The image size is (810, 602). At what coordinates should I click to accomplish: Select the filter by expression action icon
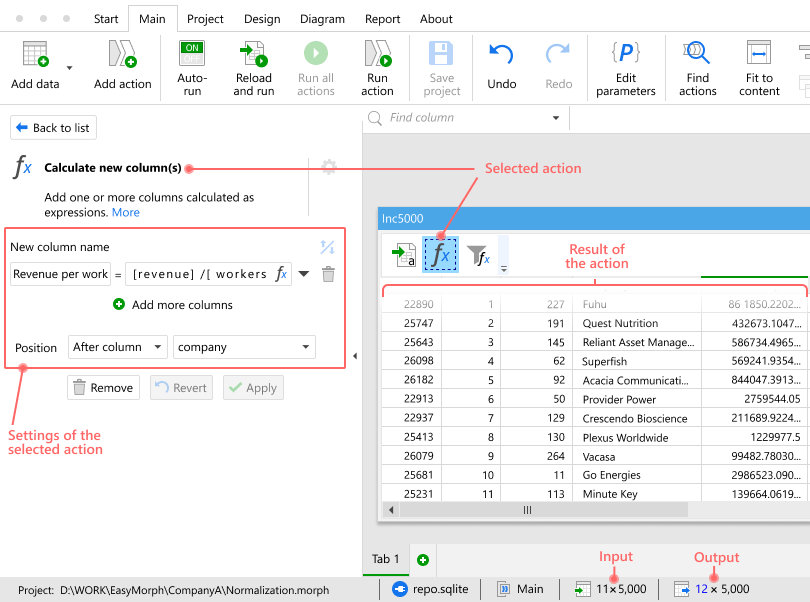[x=478, y=254]
